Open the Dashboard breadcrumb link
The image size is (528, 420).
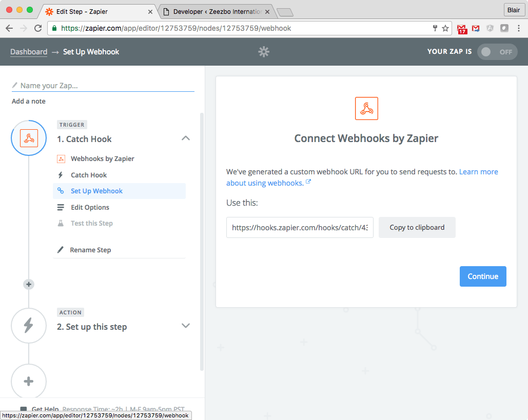click(x=29, y=52)
